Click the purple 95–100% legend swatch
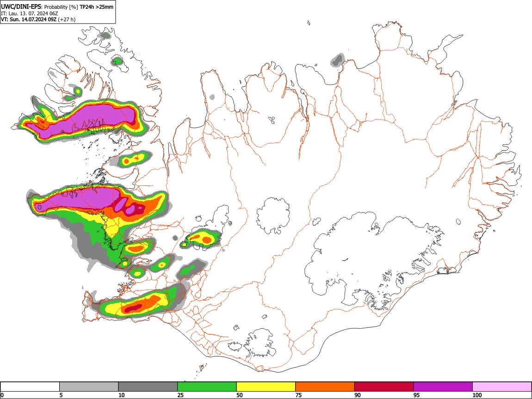 (x=443, y=387)
